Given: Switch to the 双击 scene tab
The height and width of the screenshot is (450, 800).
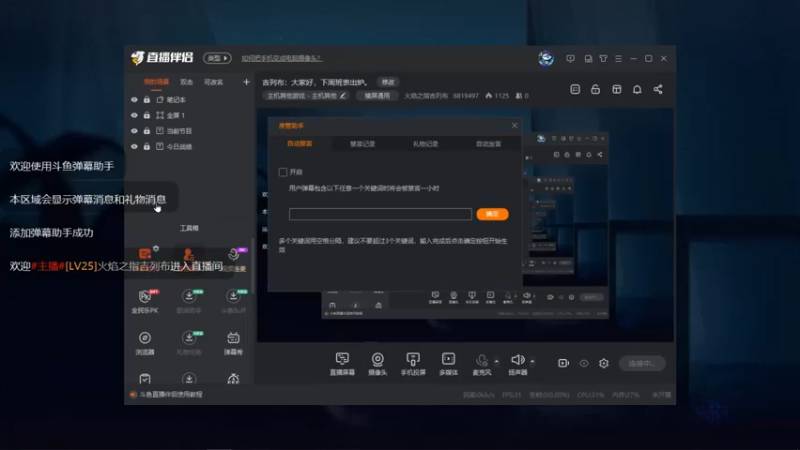Looking at the screenshot, I should pyautogui.click(x=186, y=82).
